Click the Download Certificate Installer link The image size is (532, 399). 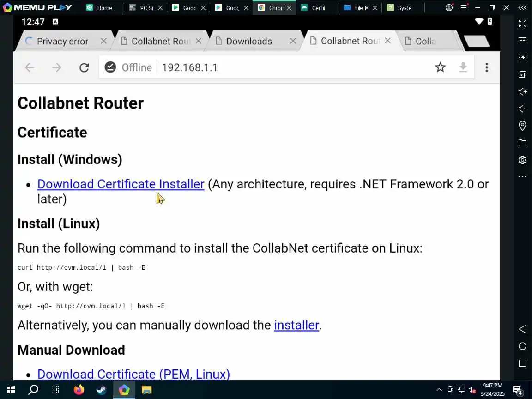pos(121,184)
